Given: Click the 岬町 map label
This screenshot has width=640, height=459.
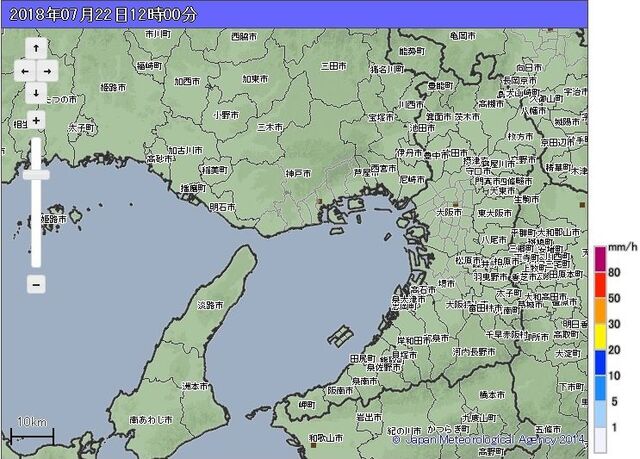Looking at the screenshot, I should click(x=307, y=405).
